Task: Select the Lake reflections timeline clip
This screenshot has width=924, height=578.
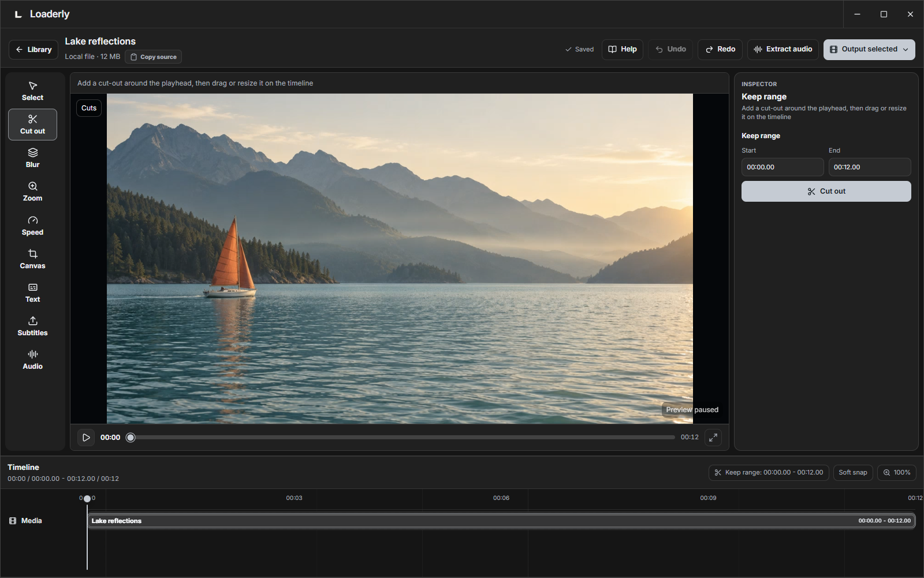Action: click(x=501, y=521)
